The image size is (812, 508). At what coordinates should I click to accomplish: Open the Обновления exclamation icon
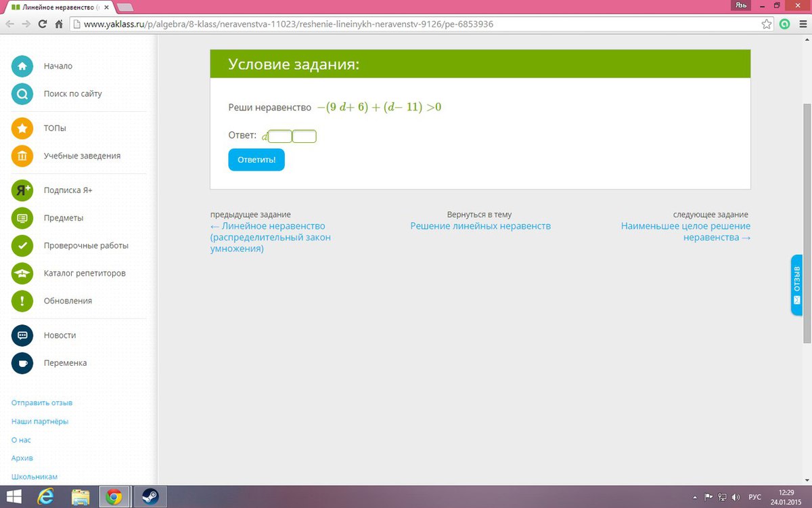[x=22, y=301]
